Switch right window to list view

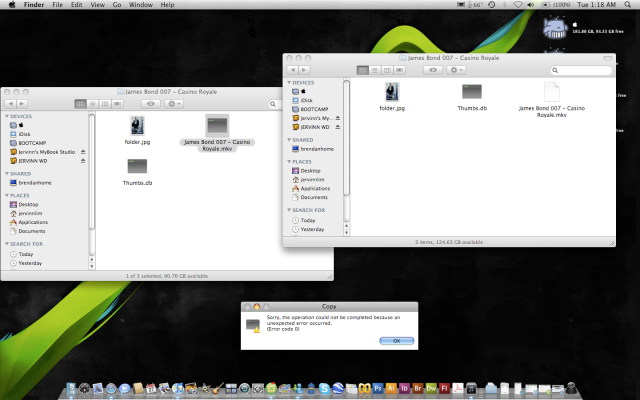click(x=375, y=70)
